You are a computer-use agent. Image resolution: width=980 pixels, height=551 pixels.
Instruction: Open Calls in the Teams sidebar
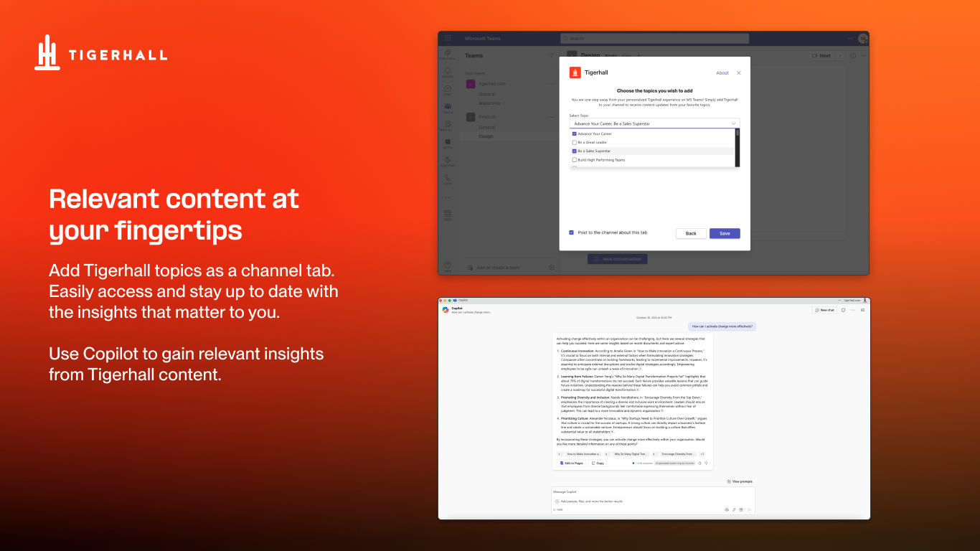[448, 179]
